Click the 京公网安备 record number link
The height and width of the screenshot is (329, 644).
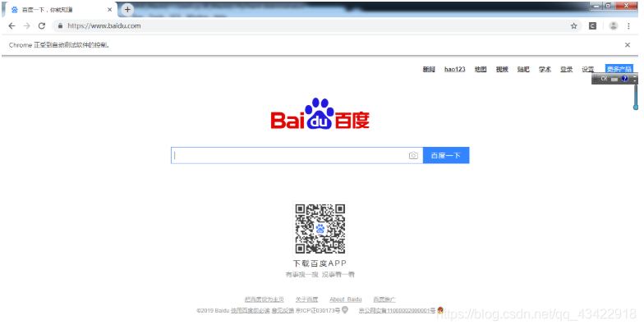(397, 310)
